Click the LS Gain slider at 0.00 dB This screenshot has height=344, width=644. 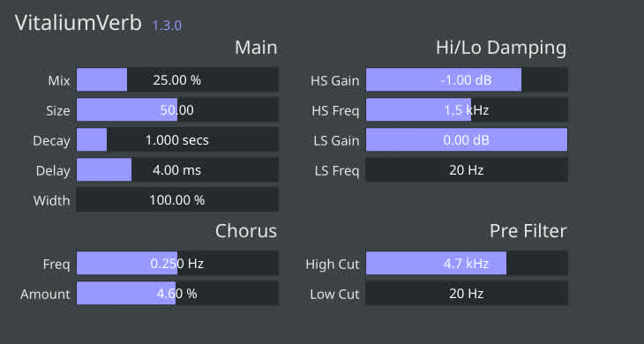(467, 140)
